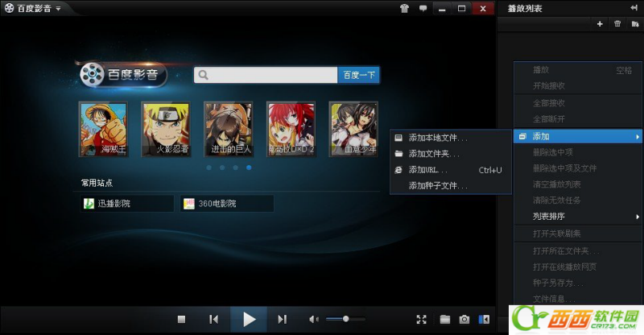Skip to next track
The height and width of the screenshot is (335, 644).
pyautogui.click(x=282, y=320)
